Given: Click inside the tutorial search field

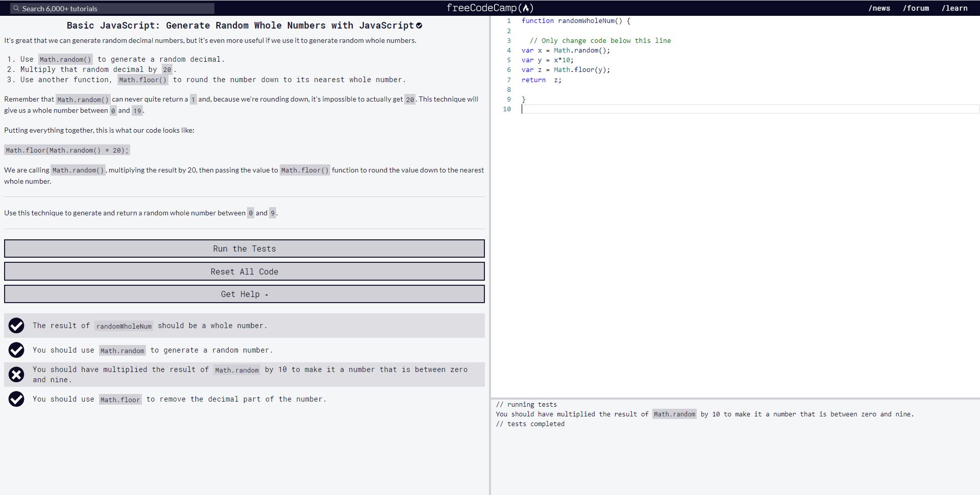Looking at the screenshot, I should pos(112,8).
